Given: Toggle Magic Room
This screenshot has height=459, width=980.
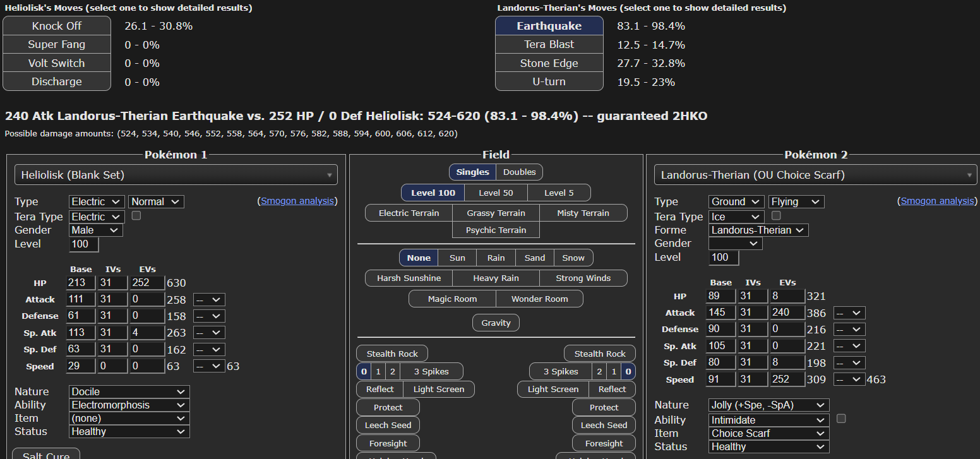Looking at the screenshot, I should tap(452, 299).
